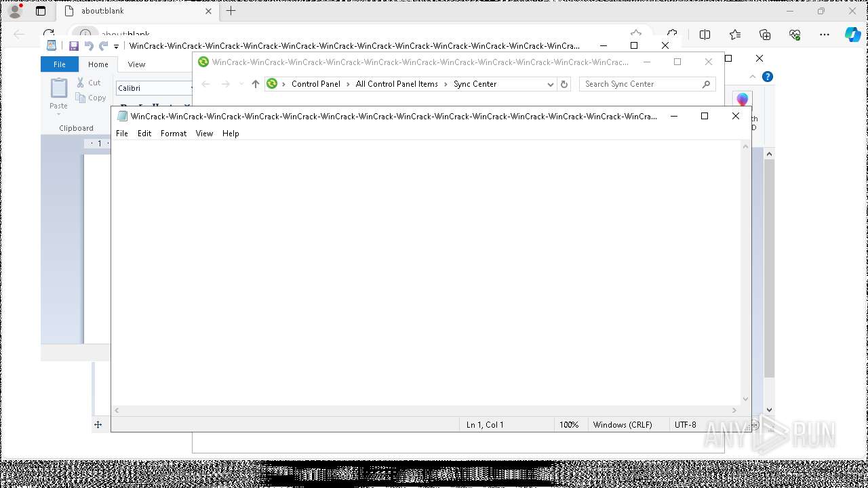
Task: Click Sync Center breadcrumb segment
Action: [475, 84]
